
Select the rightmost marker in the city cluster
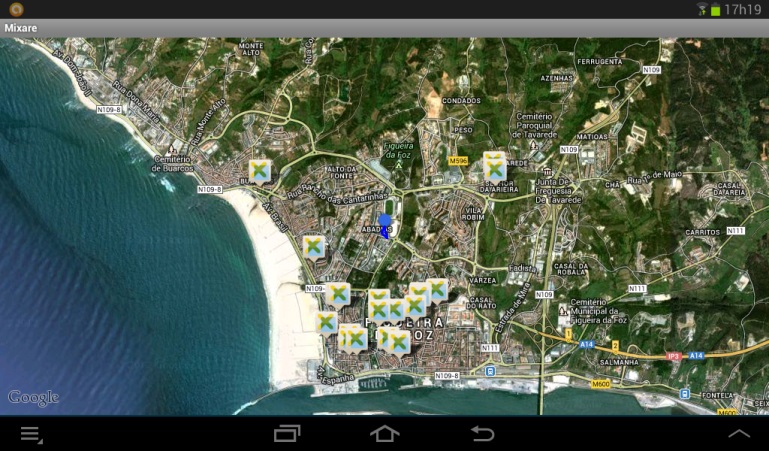(x=437, y=289)
